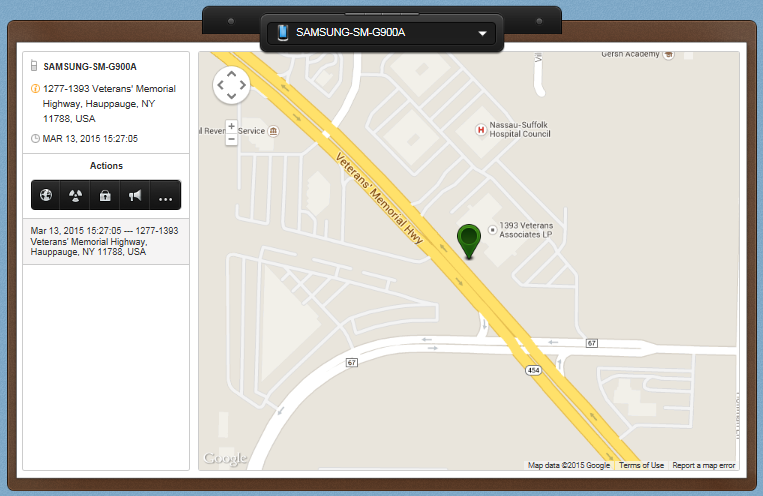Click the small device icon beside sidebar name
763x496 pixels.
34,66
